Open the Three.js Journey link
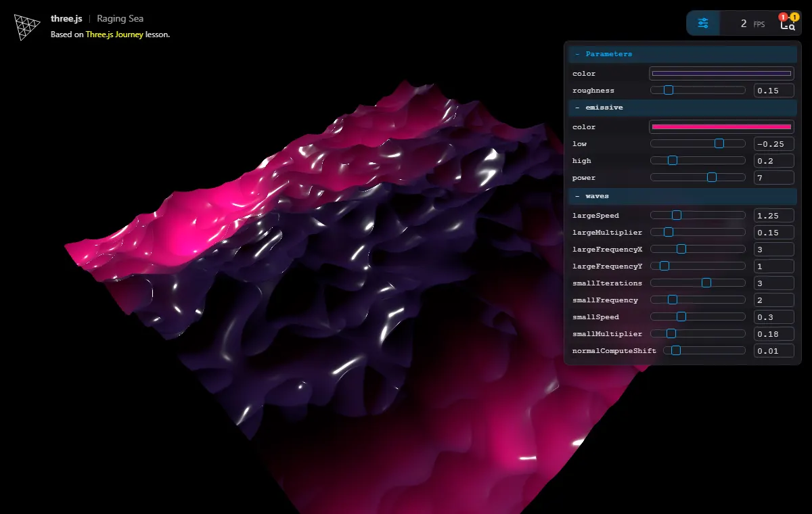 (x=114, y=34)
